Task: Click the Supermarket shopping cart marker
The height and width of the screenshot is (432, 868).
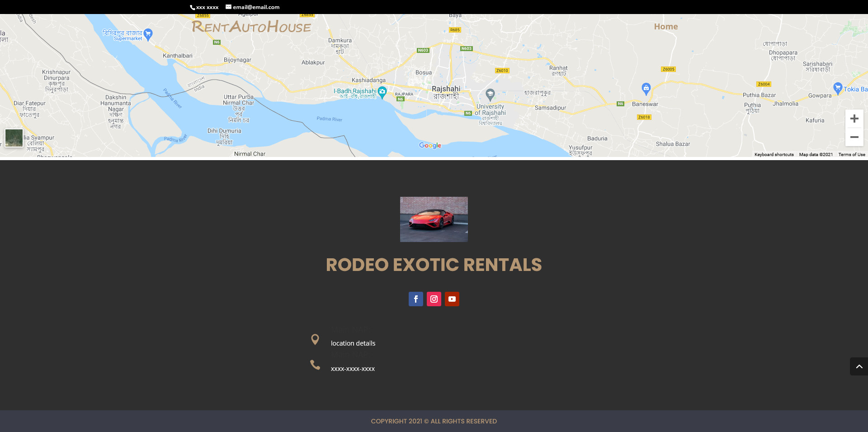Action: click(148, 34)
